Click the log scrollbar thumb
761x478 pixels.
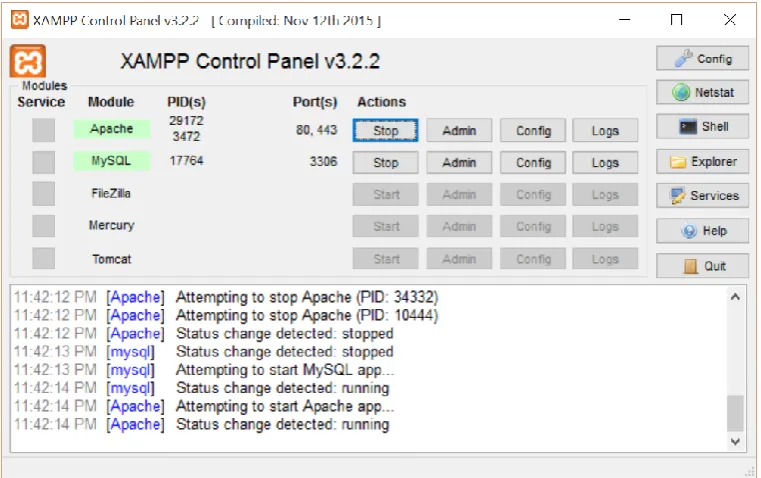[735, 413]
